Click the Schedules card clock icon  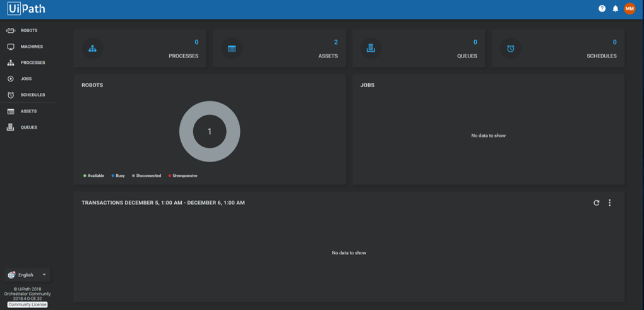click(x=511, y=49)
